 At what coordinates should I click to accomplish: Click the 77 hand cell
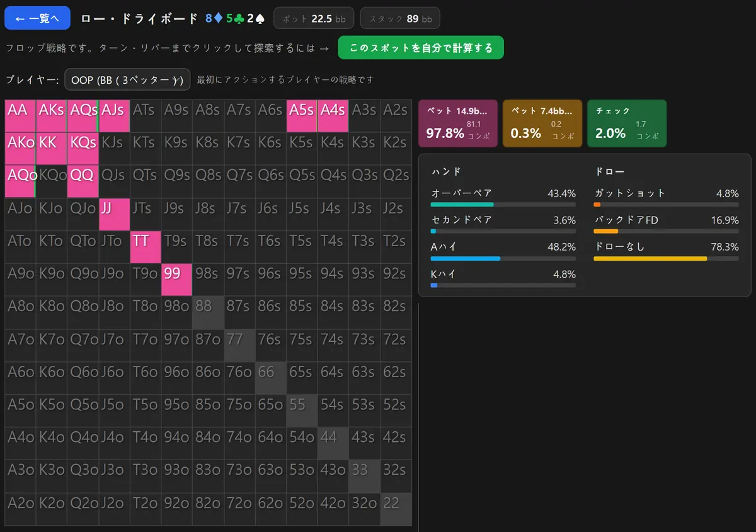click(239, 345)
